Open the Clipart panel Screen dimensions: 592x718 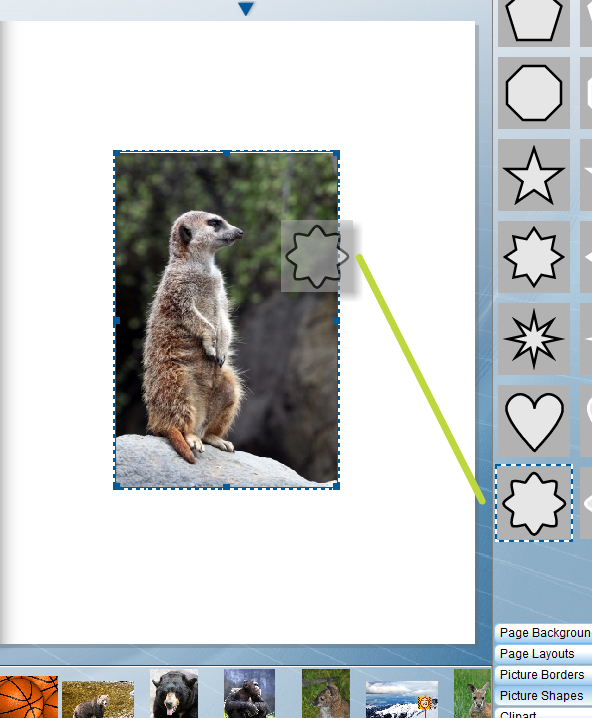point(544,713)
